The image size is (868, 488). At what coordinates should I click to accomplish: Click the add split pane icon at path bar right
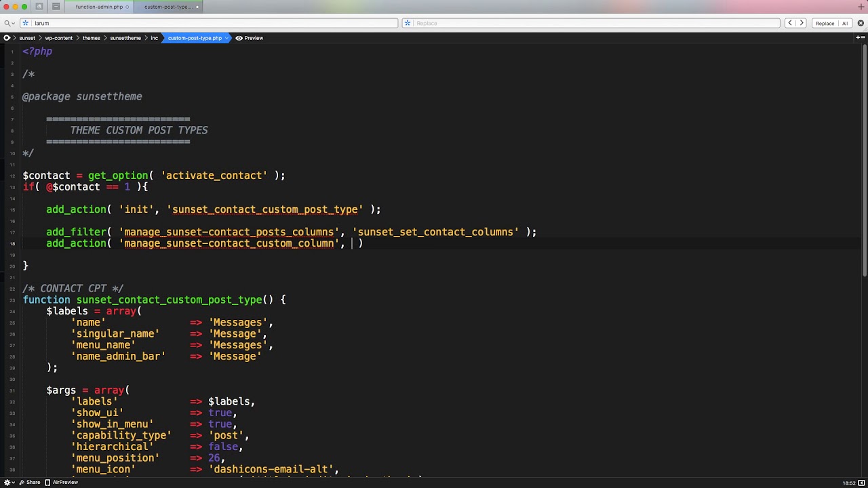click(861, 38)
